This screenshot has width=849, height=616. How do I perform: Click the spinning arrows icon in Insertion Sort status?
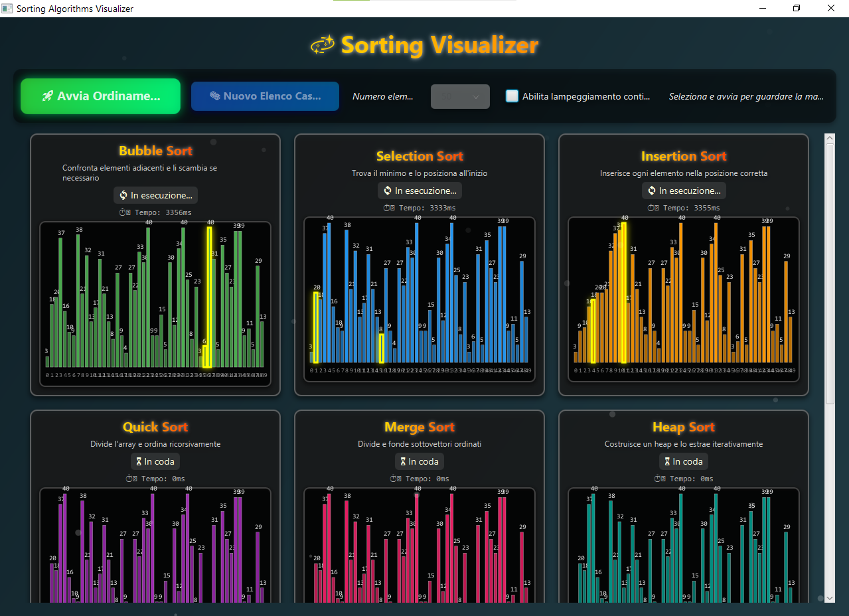[652, 191]
